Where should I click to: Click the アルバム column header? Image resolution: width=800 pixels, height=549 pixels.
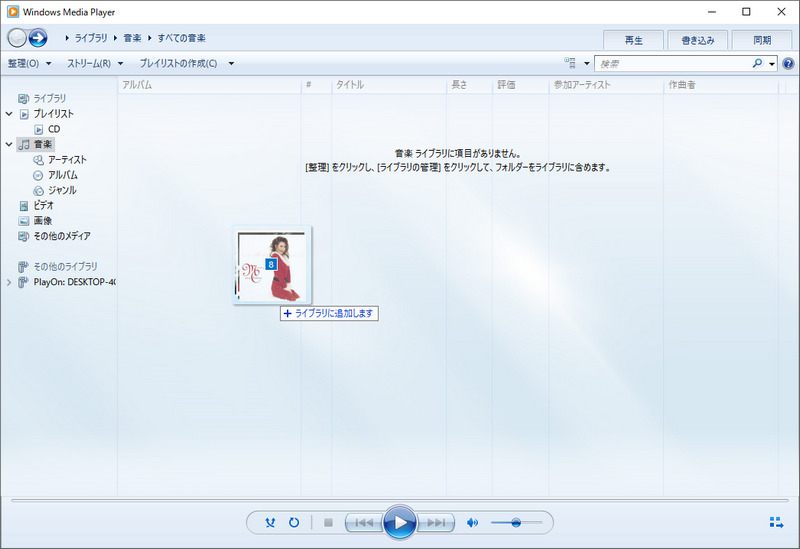coord(209,85)
